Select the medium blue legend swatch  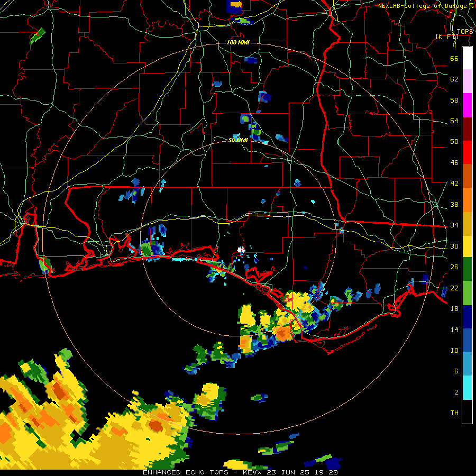point(467,340)
